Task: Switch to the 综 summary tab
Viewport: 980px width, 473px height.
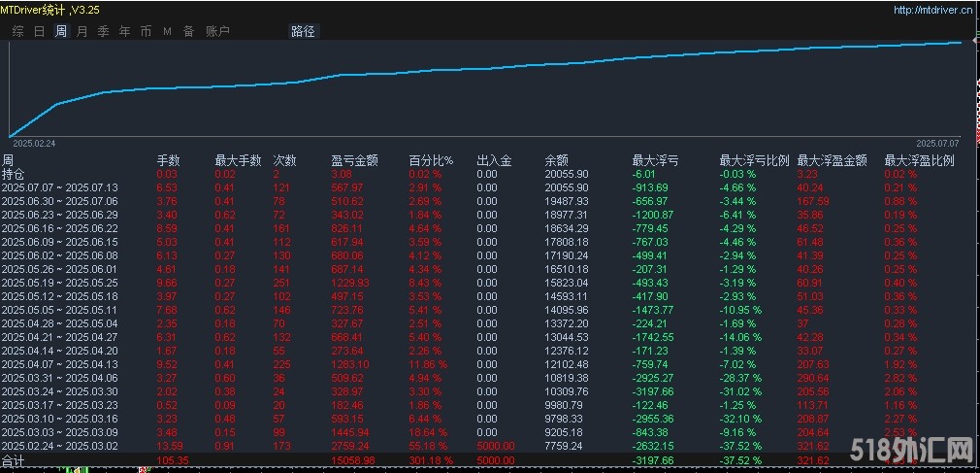Action: coord(18,31)
